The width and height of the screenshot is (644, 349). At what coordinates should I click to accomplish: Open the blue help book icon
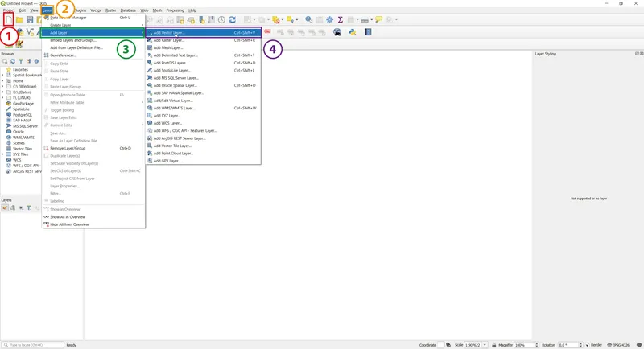[368, 32]
